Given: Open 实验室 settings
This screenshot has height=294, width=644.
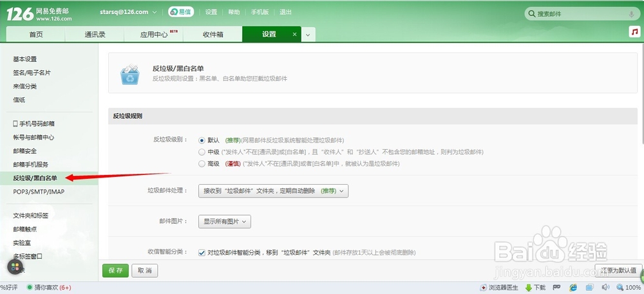Looking at the screenshot, I should coord(22,243).
